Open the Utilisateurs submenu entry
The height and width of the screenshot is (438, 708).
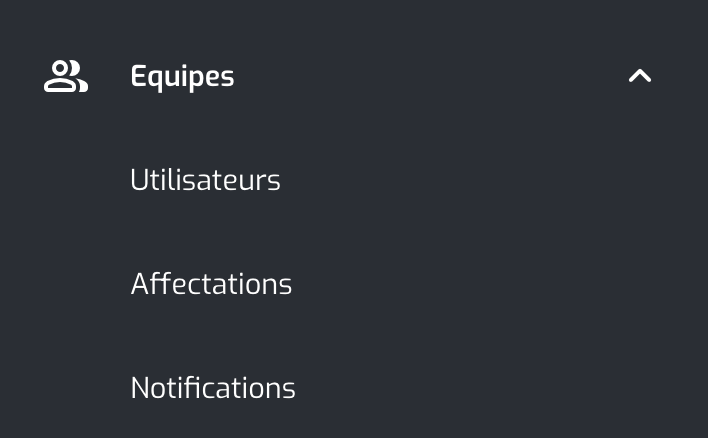(x=205, y=180)
